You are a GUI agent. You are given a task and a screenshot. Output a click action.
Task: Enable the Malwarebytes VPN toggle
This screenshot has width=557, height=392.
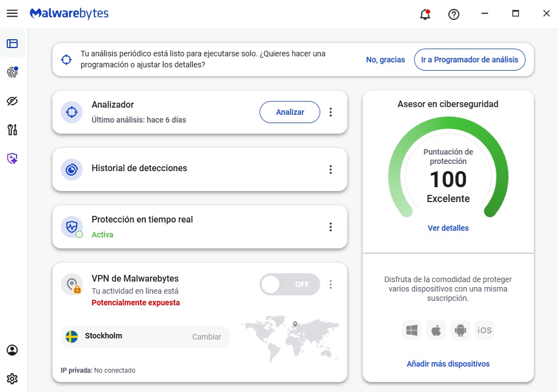[289, 284]
